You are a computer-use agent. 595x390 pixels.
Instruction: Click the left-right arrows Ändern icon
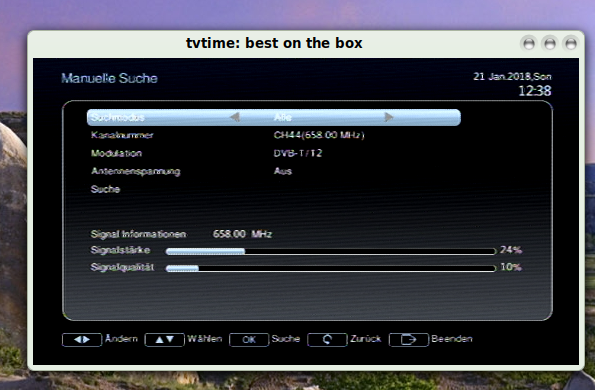(x=82, y=340)
